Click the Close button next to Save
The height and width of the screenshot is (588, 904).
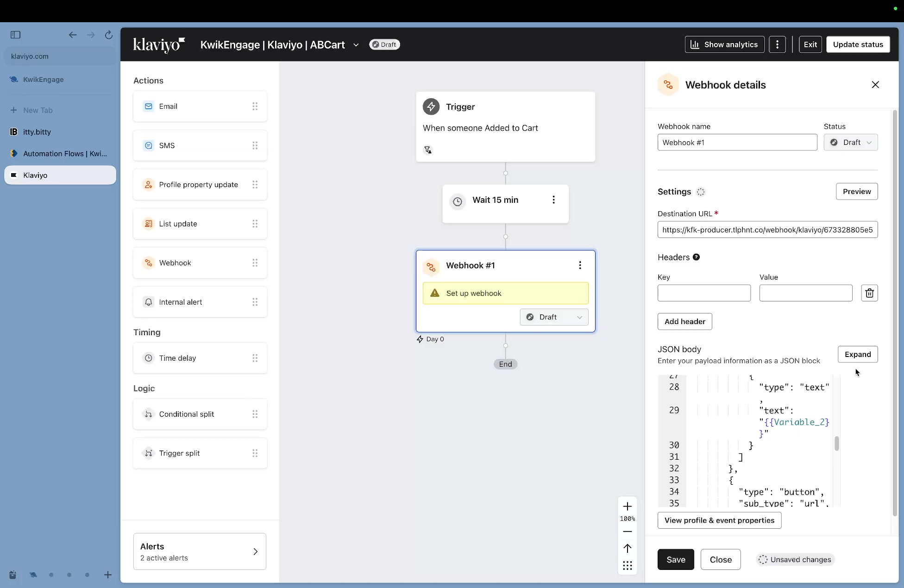pos(721,560)
